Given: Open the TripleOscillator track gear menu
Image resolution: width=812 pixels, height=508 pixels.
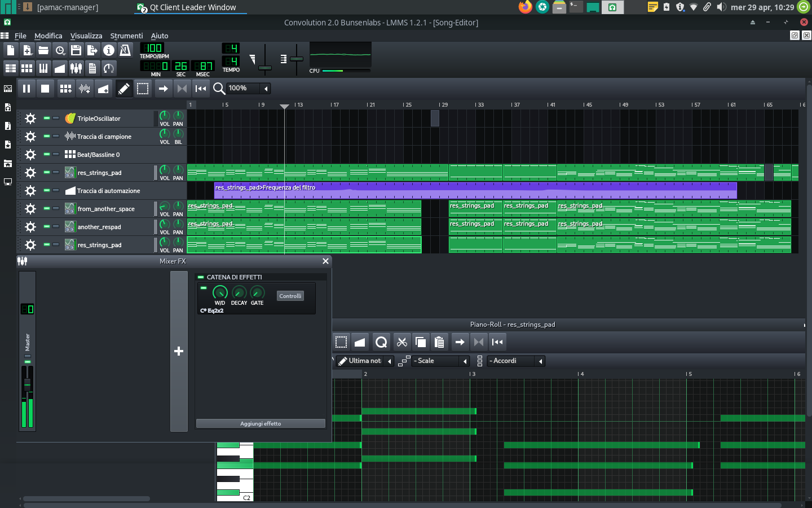Looking at the screenshot, I should [30, 119].
